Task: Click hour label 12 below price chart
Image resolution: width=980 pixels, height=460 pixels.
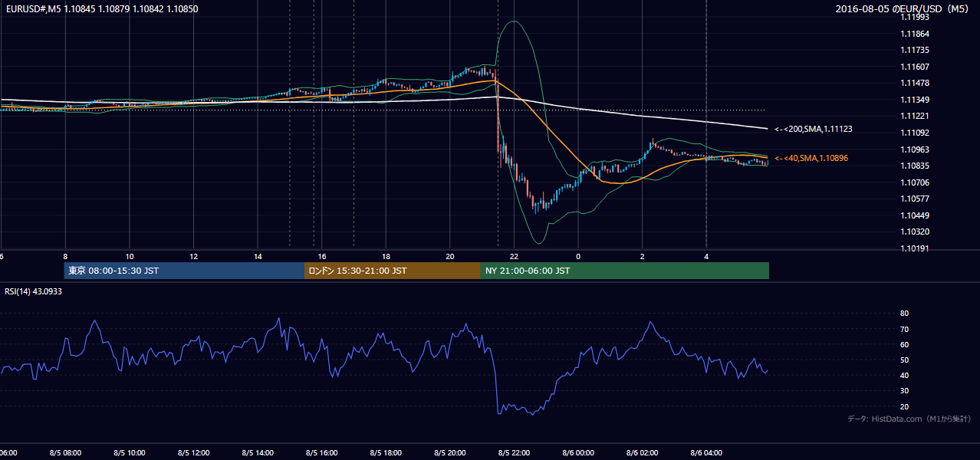Action: pos(194,256)
